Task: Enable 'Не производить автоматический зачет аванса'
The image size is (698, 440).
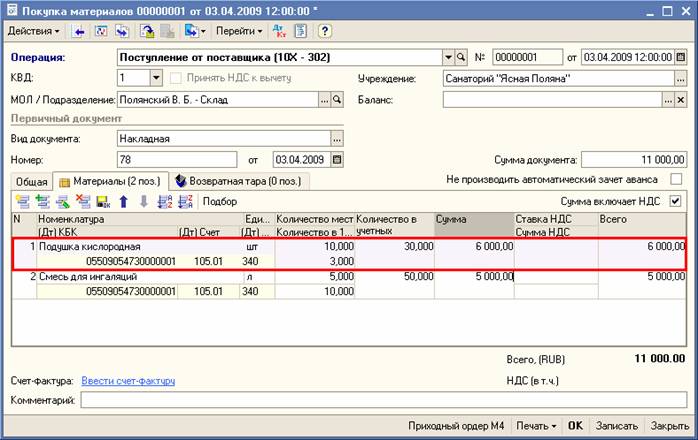Action: click(x=676, y=180)
